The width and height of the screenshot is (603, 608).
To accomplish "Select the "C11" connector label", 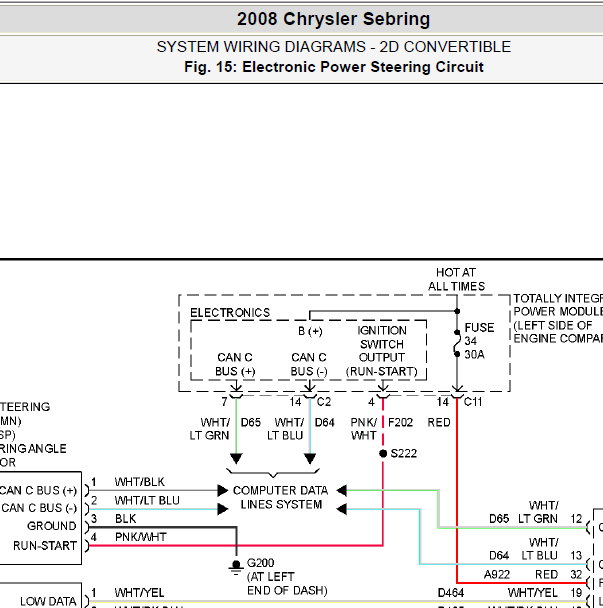I will 473,402.
